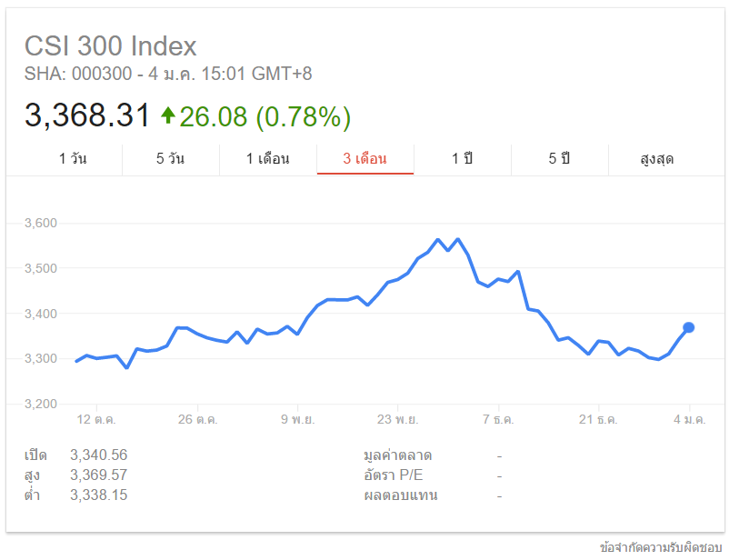Click the 3,368.31 index price
The width and height of the screenshot is (729, 560).
coord(86,115)
